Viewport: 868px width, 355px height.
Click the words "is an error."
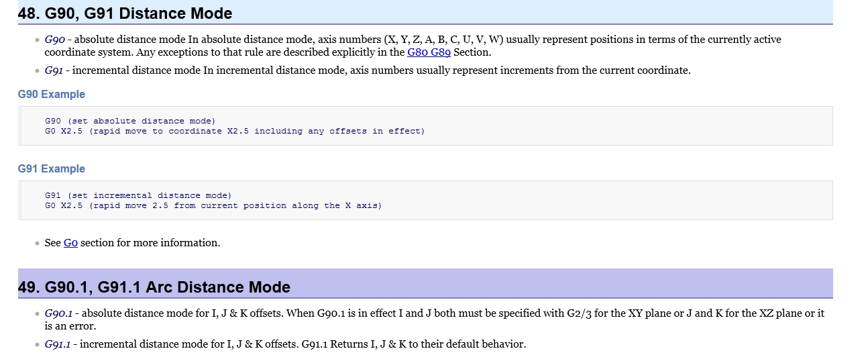[70, 326]
